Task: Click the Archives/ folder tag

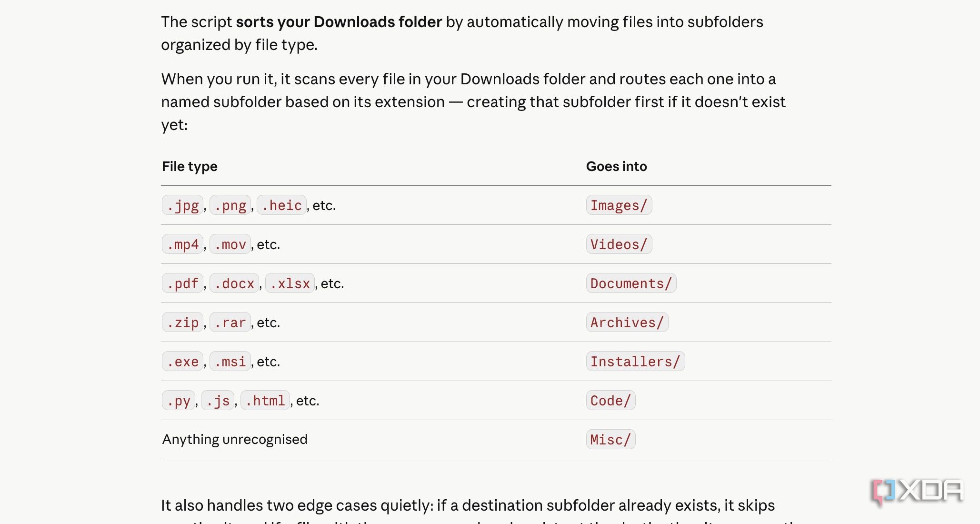Action: click(627, 322)
